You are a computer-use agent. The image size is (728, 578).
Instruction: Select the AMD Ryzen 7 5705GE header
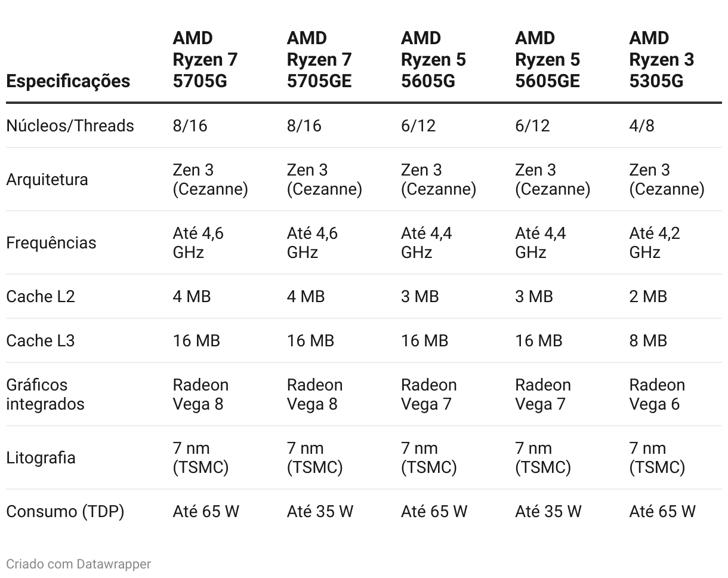pyautogui.click(x=319, y=59)
